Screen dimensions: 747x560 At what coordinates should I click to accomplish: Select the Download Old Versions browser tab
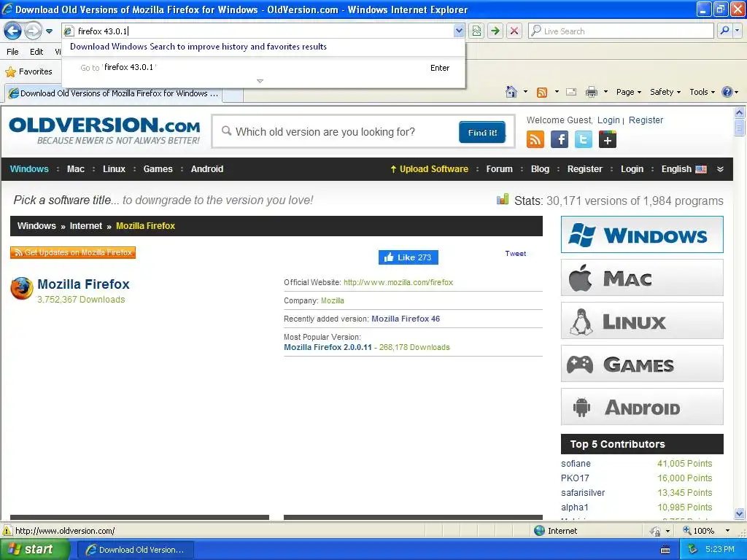tap(113, 93)
